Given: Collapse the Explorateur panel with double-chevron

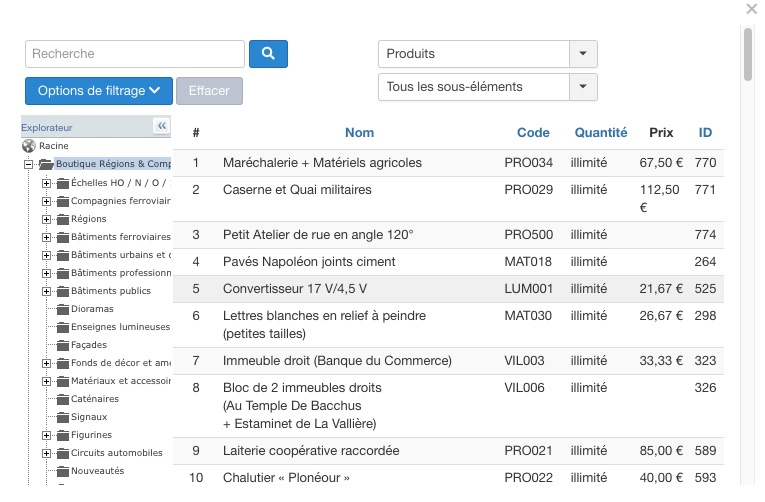Looking at the screenshot, I should (161, 126).
